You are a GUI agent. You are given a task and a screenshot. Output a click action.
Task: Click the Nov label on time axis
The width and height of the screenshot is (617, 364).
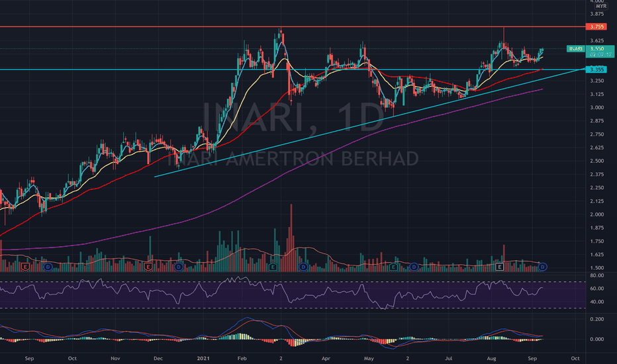(x=115, y=359)
